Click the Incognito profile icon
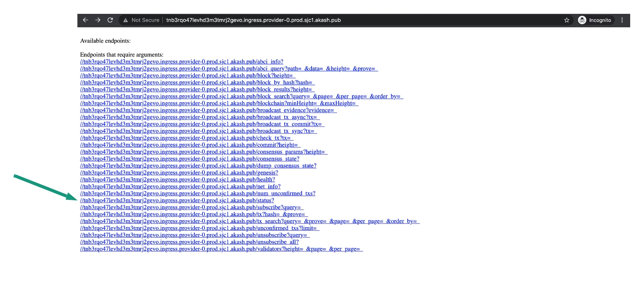Image resolution: width=644 pixels, height=302 pixels. (582, 20)
